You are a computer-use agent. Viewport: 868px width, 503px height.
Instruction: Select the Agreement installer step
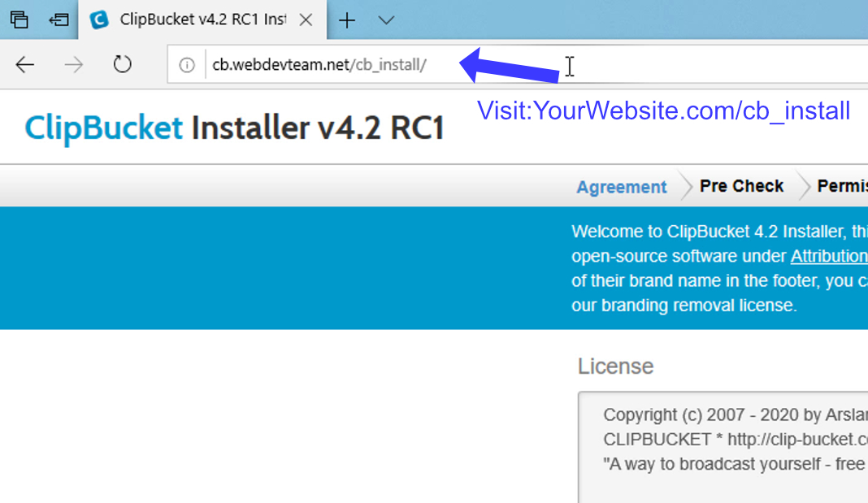pos(621,186)
